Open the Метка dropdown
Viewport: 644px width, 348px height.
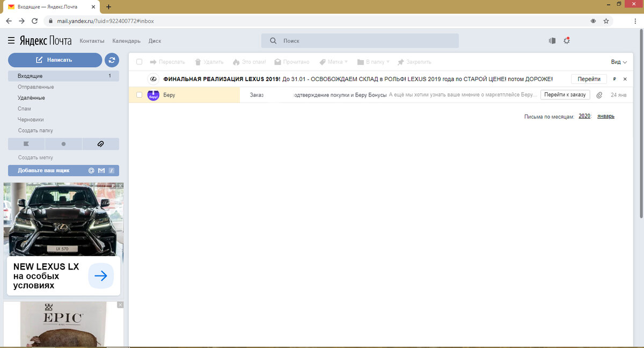point(333,62)
